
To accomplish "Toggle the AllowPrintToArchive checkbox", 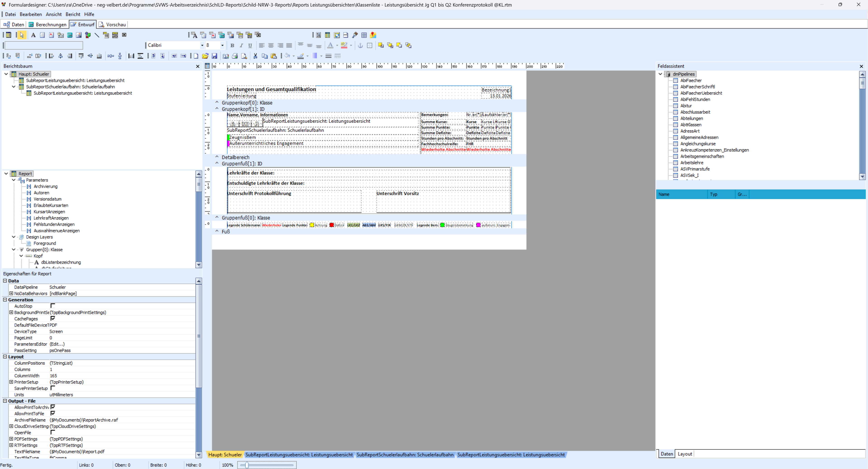I will click(53, 407).
